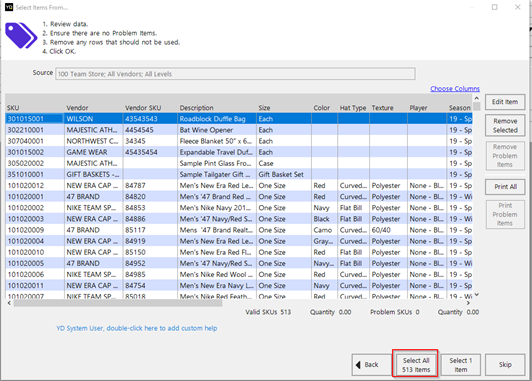
Task: Click the vertical scrollbar up arrow
Action: pyautogui.click(x=477, y=98)
